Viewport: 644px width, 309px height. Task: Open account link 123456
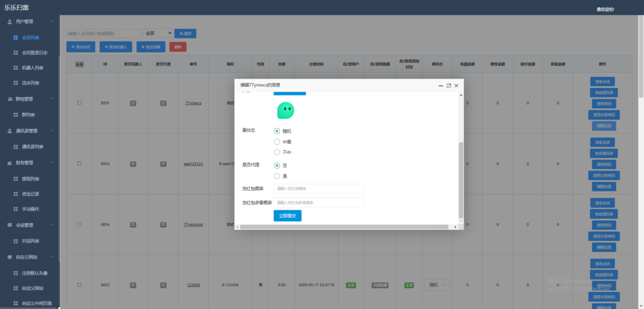click(x=193, y=284)
